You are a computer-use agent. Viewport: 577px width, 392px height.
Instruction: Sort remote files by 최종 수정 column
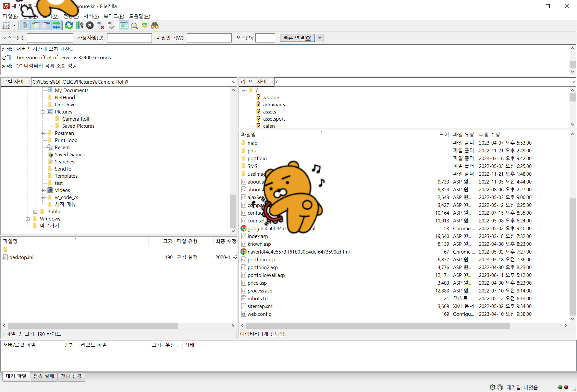[x=489, y=135]
